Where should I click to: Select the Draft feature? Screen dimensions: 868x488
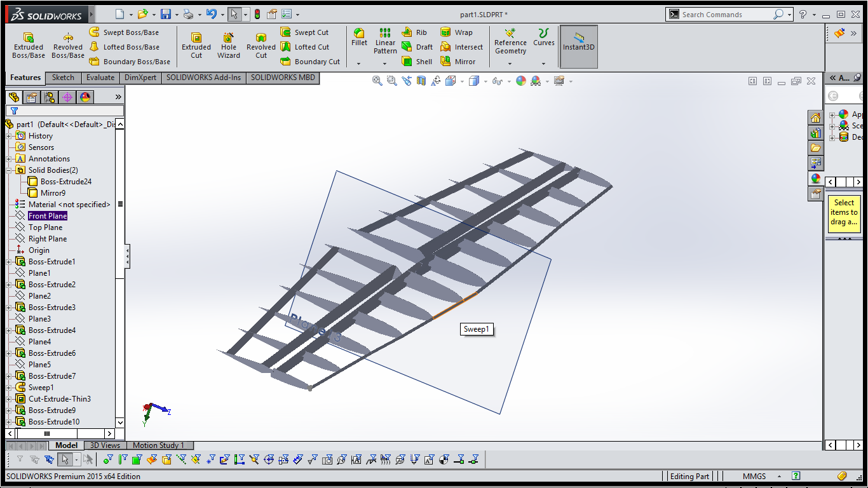(x=417, y=47)
